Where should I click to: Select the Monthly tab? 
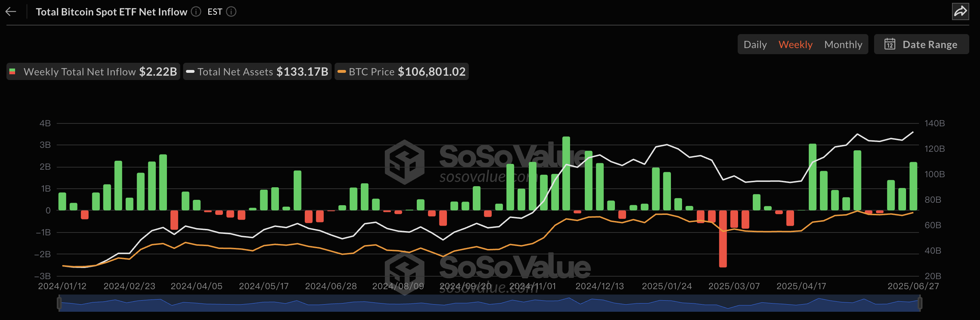[x=843, y=44]
